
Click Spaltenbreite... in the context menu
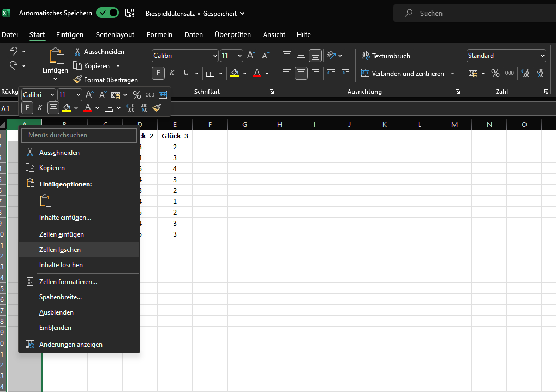pos(61,297)
